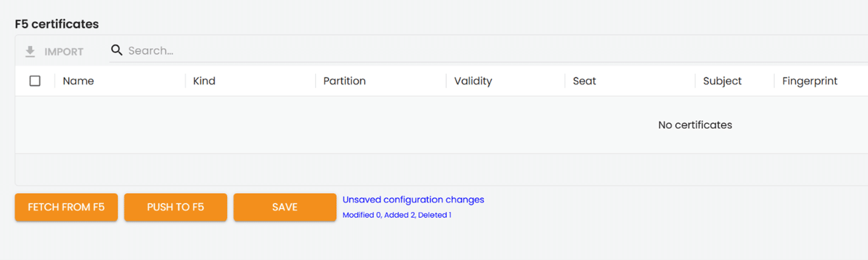Click the No certificates empty message

click(x=695, y=125)
